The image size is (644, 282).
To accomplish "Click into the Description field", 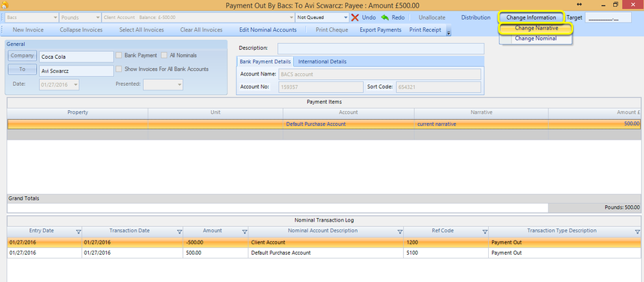I will (x=380, y=48).
